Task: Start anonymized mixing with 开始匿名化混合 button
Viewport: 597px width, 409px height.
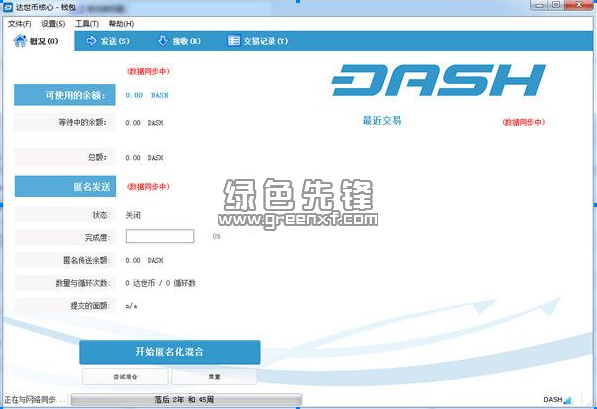Action: click(x=170, y=352)
